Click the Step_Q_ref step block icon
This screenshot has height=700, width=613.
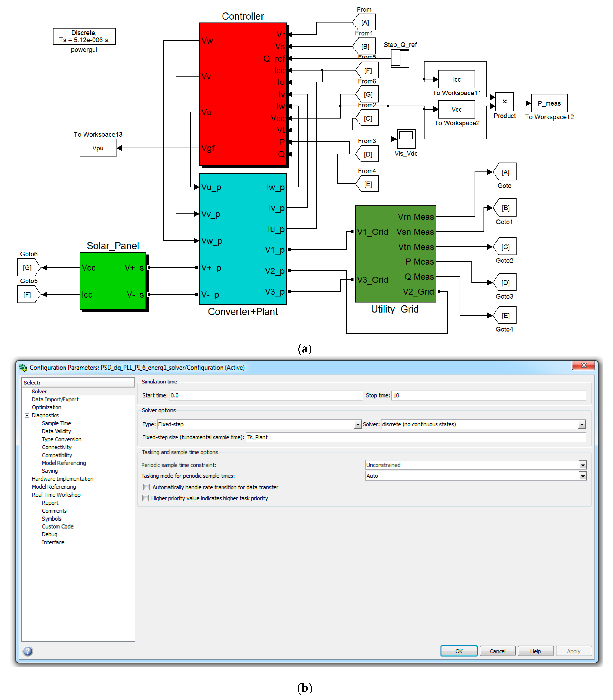pos(400,58)
